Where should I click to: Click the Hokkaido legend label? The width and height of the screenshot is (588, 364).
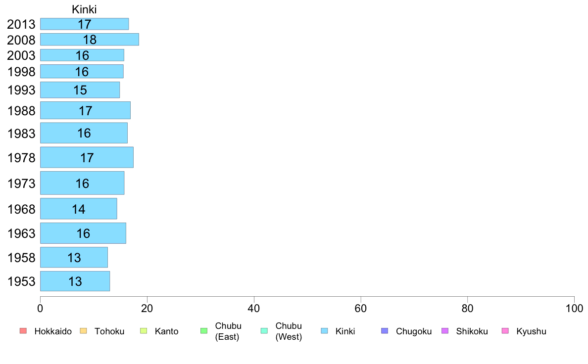tap(53, 331)
